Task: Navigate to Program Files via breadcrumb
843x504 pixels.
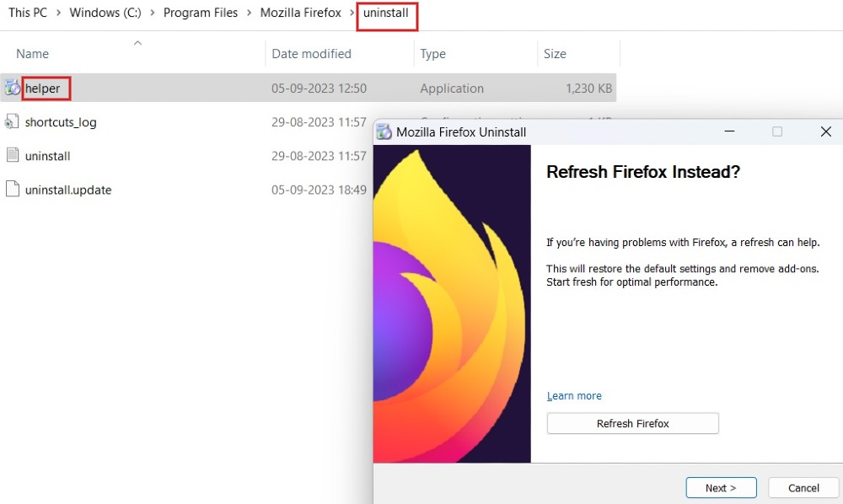Action: pyautogui.click(x=201, y=13)
